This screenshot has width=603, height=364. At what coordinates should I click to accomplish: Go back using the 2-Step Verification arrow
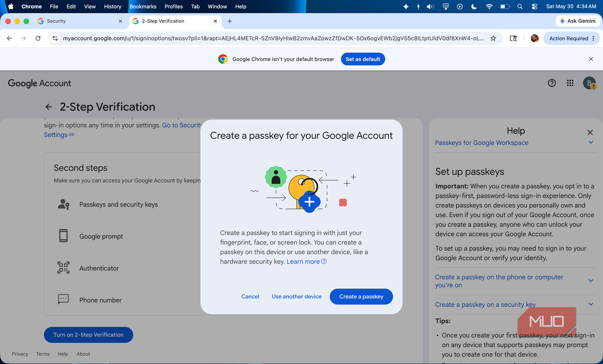coord(49,107)
